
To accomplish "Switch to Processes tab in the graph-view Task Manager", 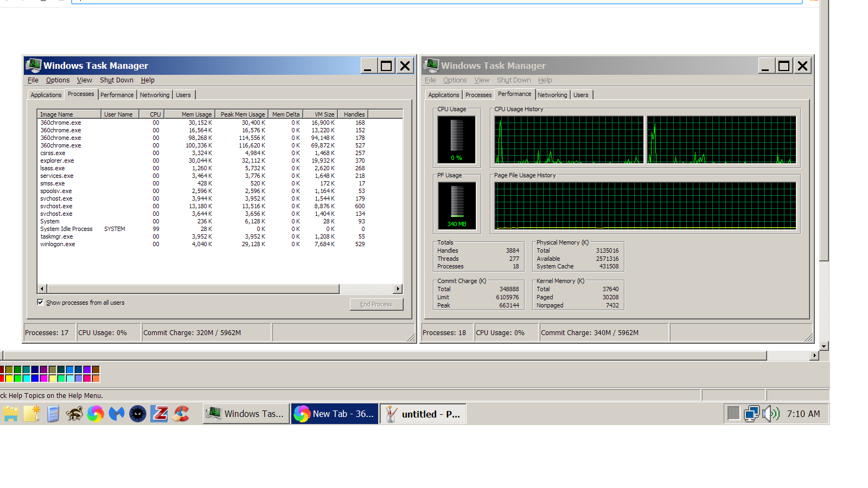I will (x=478, y=95).
